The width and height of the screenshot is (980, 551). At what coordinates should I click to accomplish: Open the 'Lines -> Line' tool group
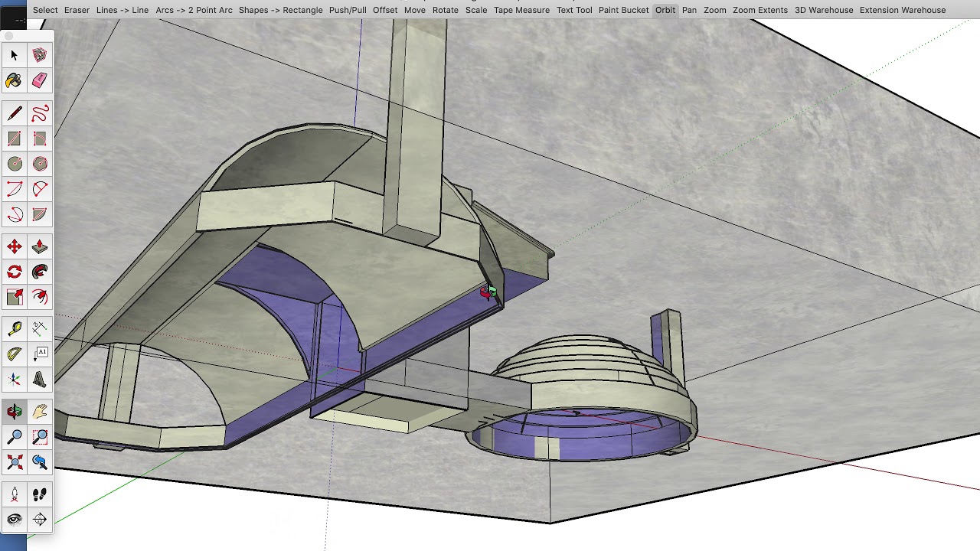(122, 10)
